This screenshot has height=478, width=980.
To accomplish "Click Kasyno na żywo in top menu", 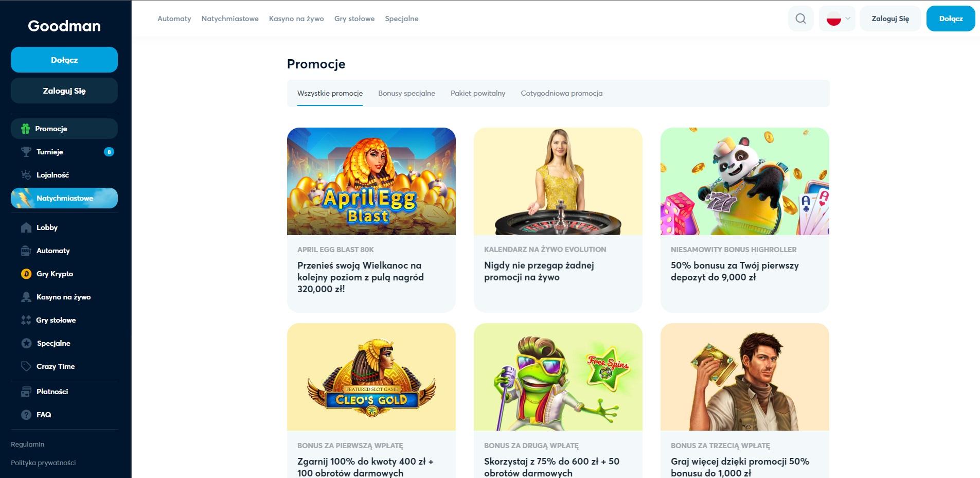I will click(x=296, y=19).
